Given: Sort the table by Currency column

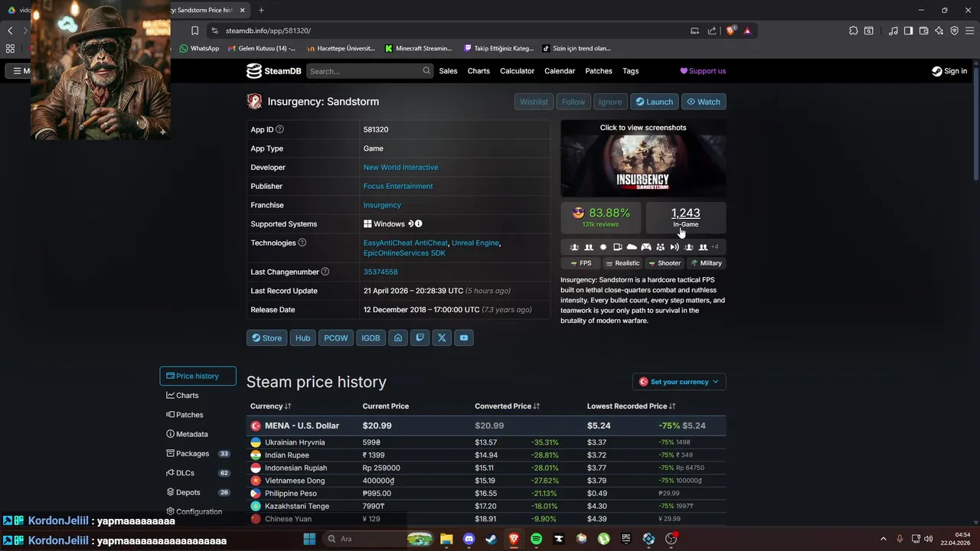Looking at the screenshot, I should pos(271,406).
